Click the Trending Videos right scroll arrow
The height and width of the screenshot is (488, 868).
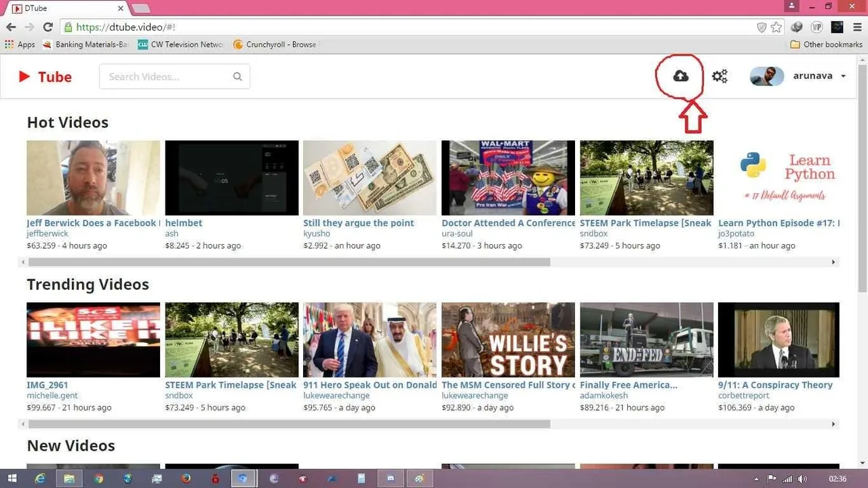834,424
